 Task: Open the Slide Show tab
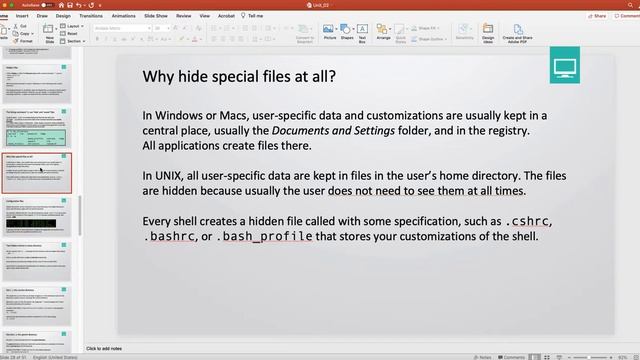pos(156,16)
